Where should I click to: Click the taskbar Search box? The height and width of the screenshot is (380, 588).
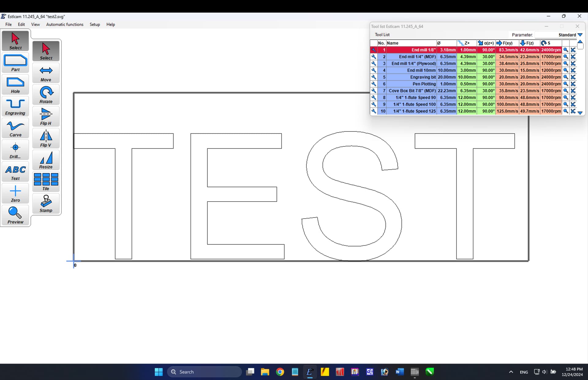204,372
